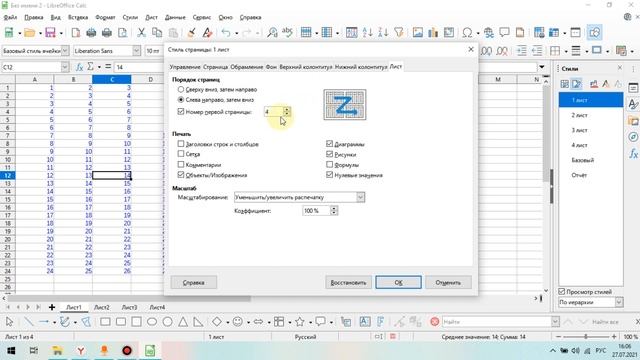Click the Copy icon in toolbar
This screenshot has height=360, width=640.
[157, 33]
